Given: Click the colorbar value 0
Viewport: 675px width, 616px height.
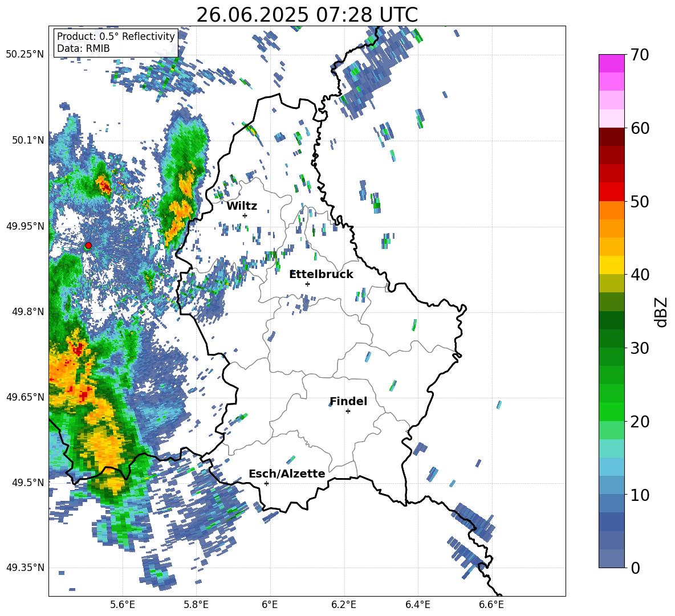Looking at the screenshot, I should pos(635,568).
